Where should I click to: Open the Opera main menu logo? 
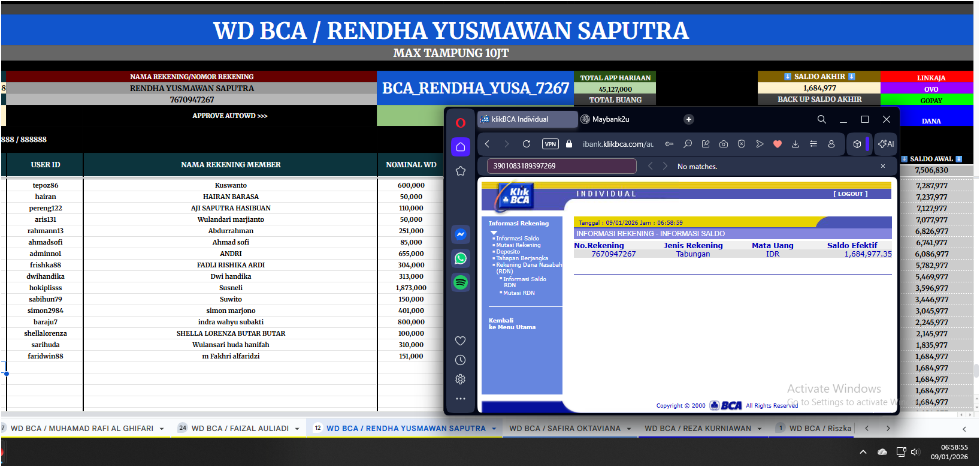(461, 123)
